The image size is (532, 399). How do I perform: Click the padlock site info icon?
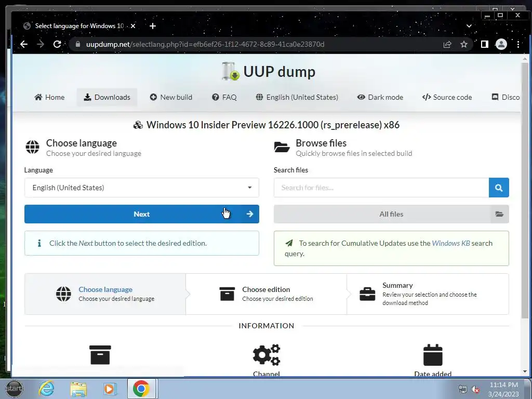(78, 44)
